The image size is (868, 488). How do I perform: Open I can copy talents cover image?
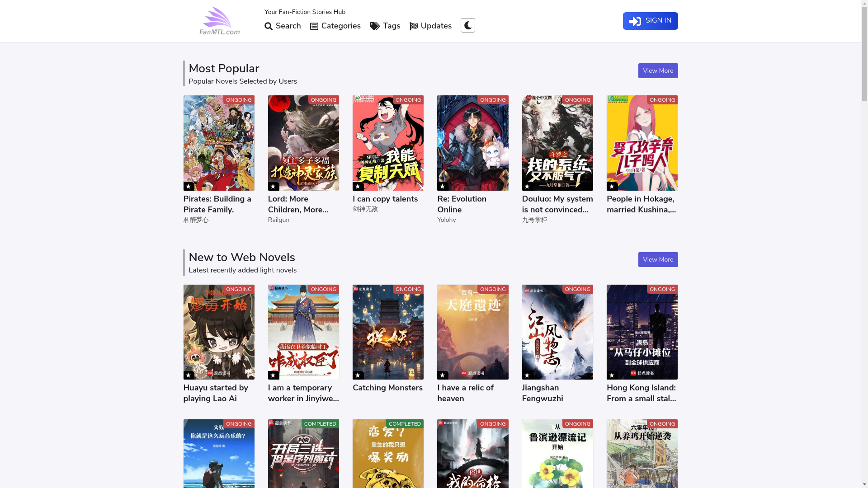tap(388, 143)
